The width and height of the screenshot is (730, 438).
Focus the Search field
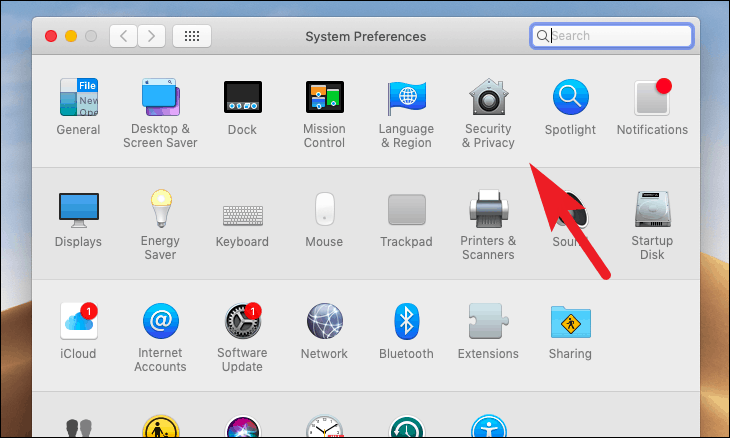(612, 36)
